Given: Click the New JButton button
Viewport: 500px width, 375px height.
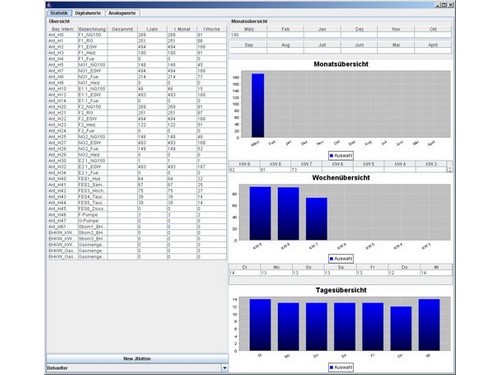Looking at the screenshot, I should (x=137, y=359).
